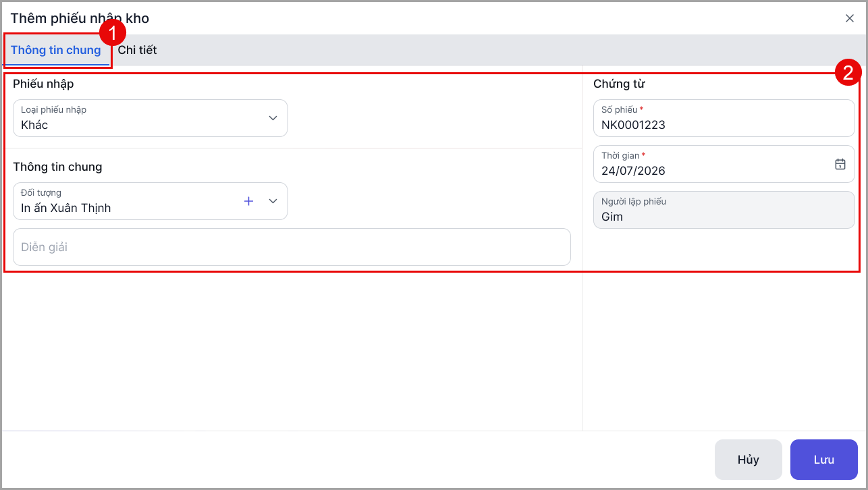This screenshot has height=490, width=868.
Task: Click the red number 2 annotation badge
Action: [848, 73]
